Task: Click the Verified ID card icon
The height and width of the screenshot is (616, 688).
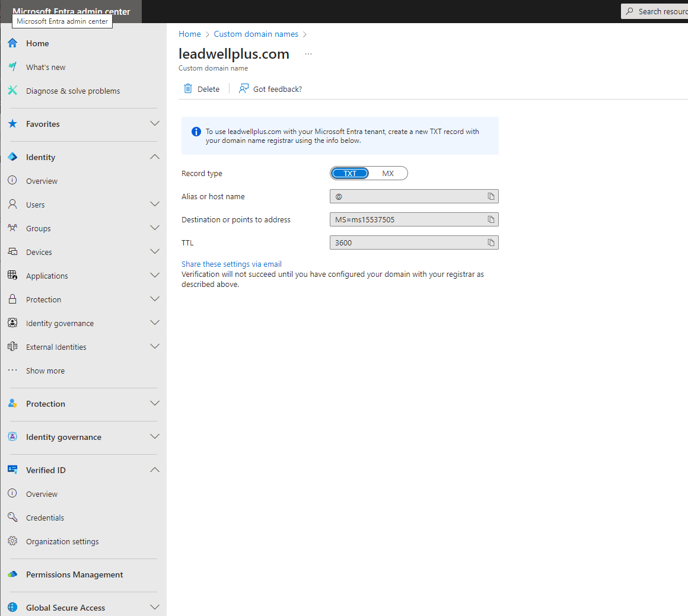Action: 12,470
